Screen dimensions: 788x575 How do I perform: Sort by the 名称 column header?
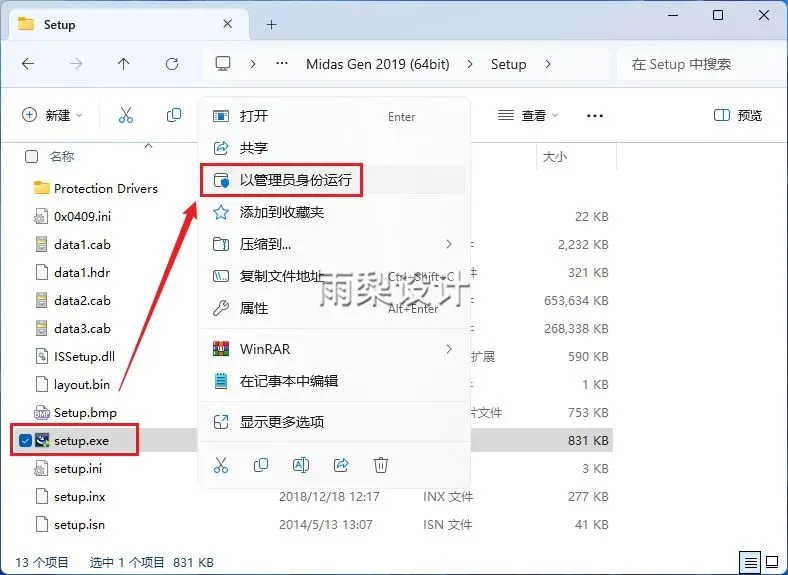point(62,156)
